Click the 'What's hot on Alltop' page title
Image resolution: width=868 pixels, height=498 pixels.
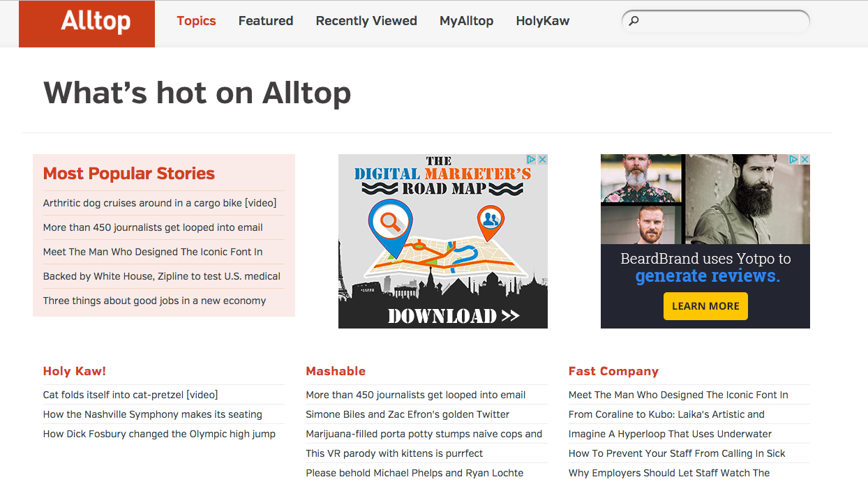197,93
